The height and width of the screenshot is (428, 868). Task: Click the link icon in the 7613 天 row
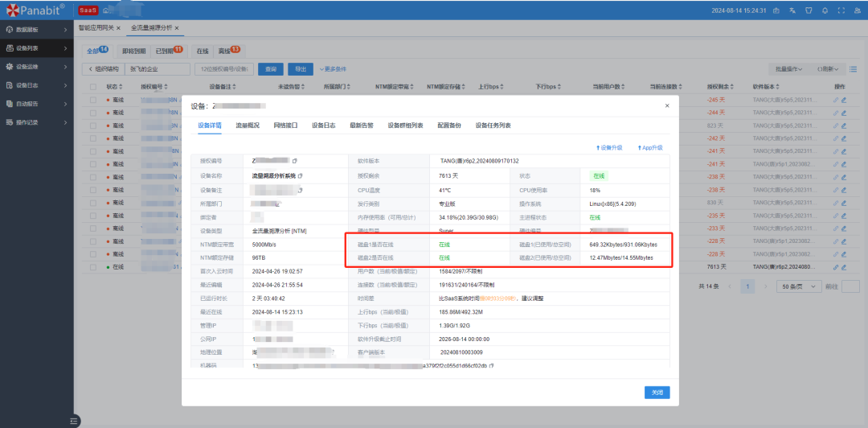coord(836,266)
